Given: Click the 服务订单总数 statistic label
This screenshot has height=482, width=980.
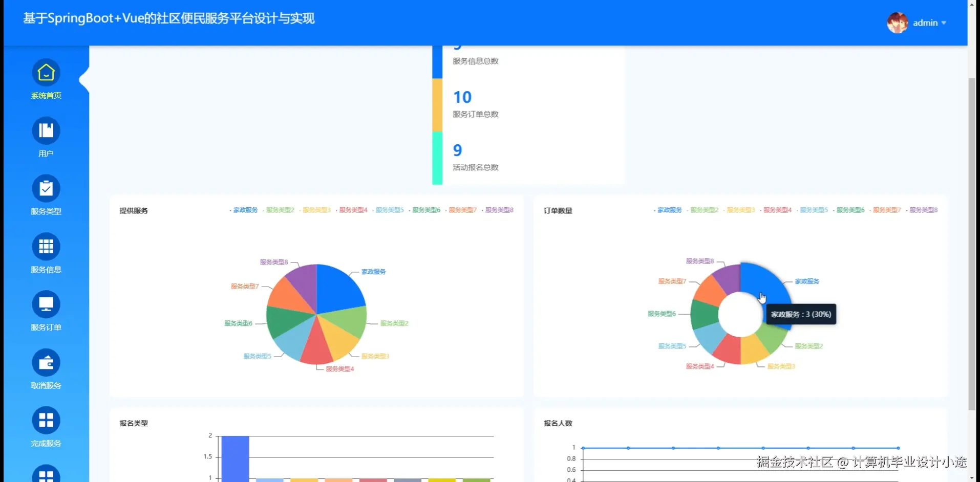Looking at the screenshot, I should pyautogui.click(x=476, y=114).
